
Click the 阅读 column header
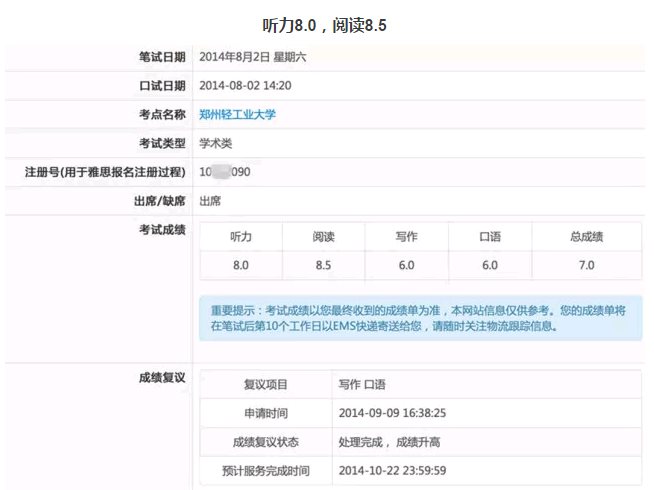[x=324, y=237]
